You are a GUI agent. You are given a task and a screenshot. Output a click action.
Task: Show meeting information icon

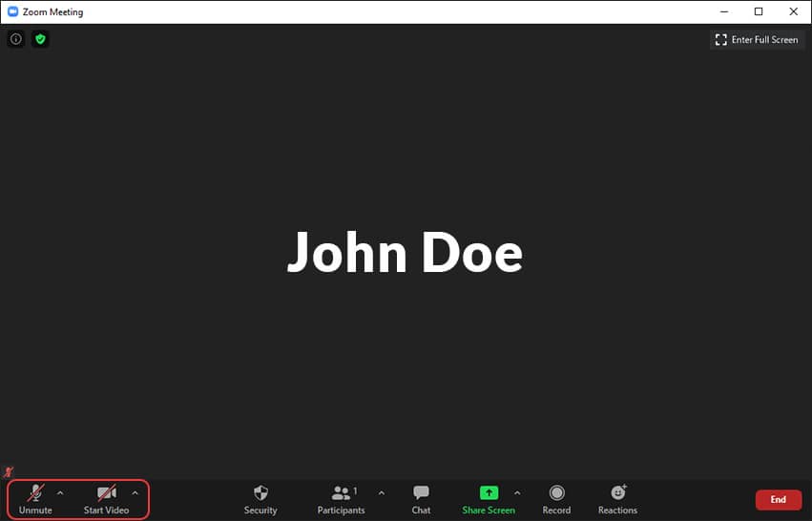(x=16, y=39)
